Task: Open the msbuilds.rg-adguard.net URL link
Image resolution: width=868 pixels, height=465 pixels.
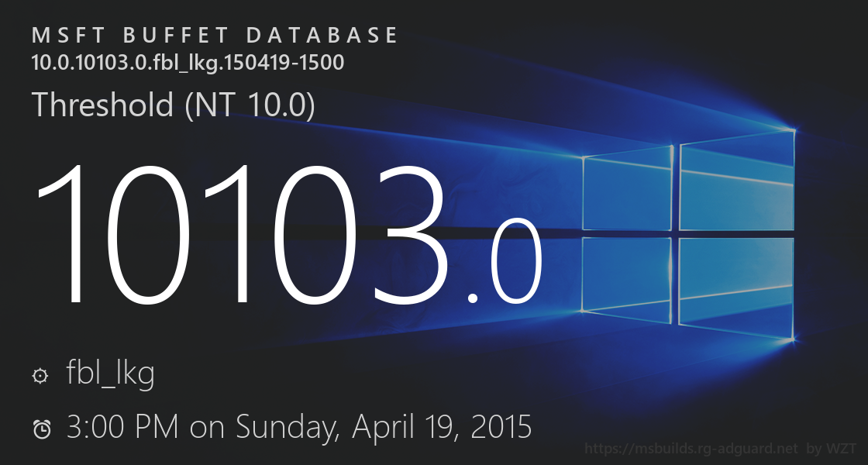Action: click(691, 449)
